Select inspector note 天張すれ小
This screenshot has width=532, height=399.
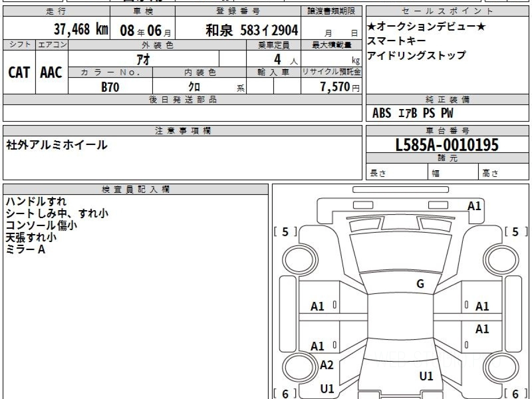[31, 237]
